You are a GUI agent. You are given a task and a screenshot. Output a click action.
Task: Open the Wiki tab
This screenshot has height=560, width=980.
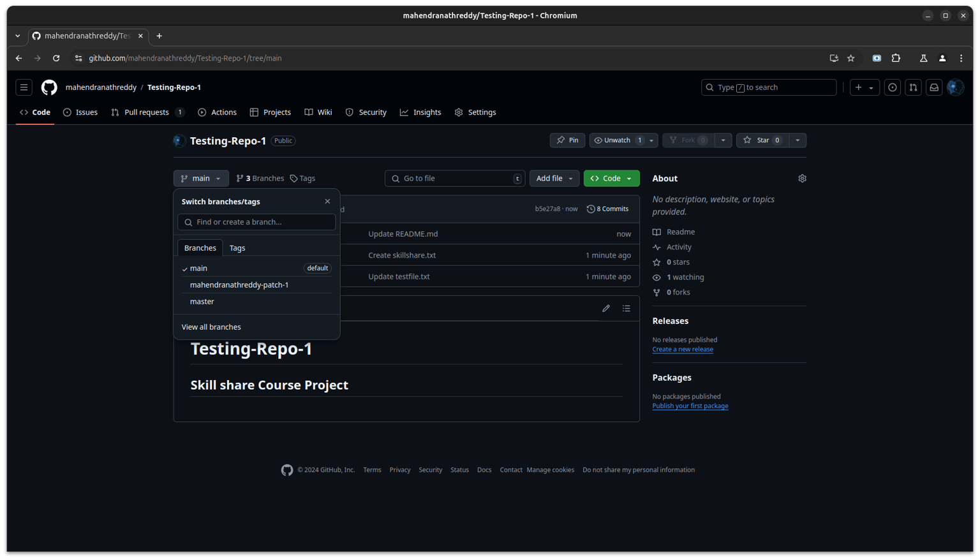pos(318,112)
